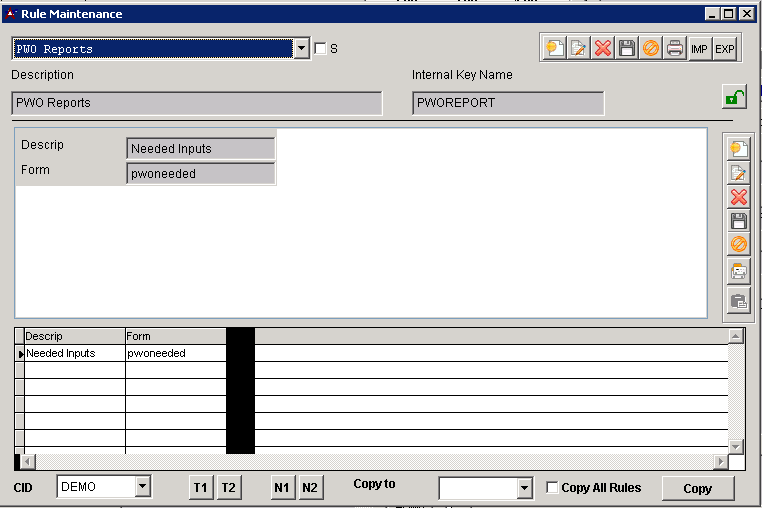The height and width of the screenshot is (508, 762).
Task: Expand the PWO Reports rule dropdown
Action: (302, 48)
